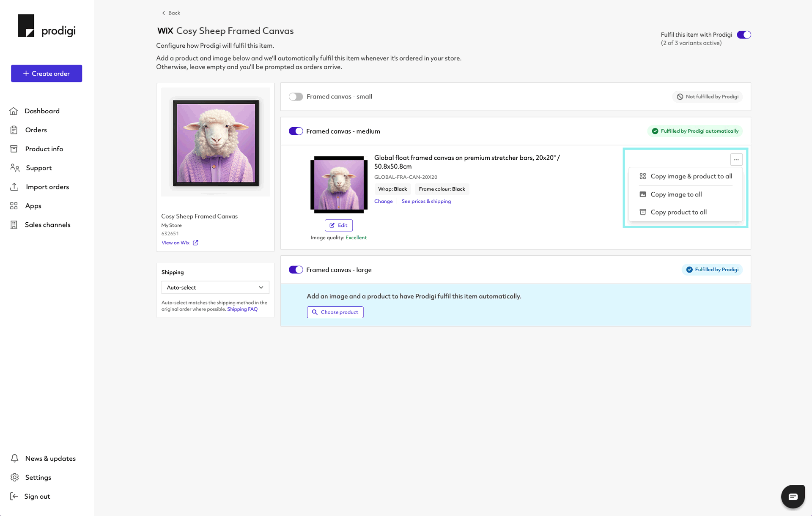Toggle the Framed canvas - small fulfillment switch
The width and height of the screenshot is (812, 516).
pyautogui.click(x=295, y=96)
